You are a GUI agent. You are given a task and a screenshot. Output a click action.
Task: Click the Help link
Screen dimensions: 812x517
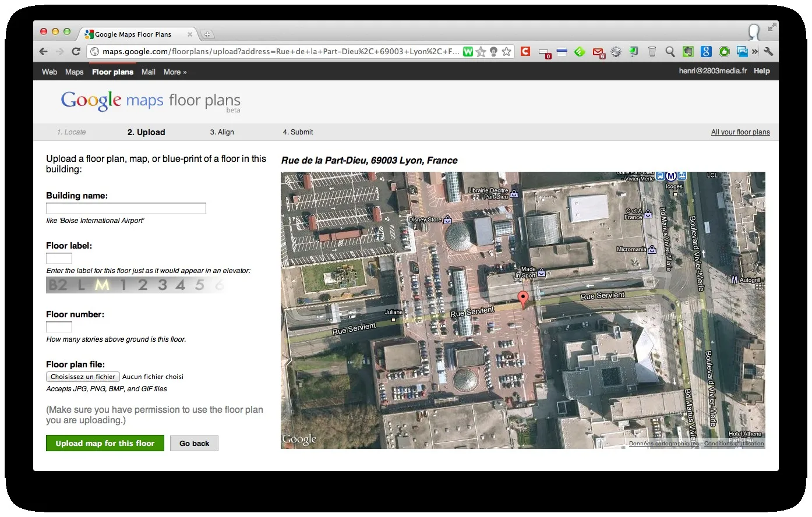point(762,71)
